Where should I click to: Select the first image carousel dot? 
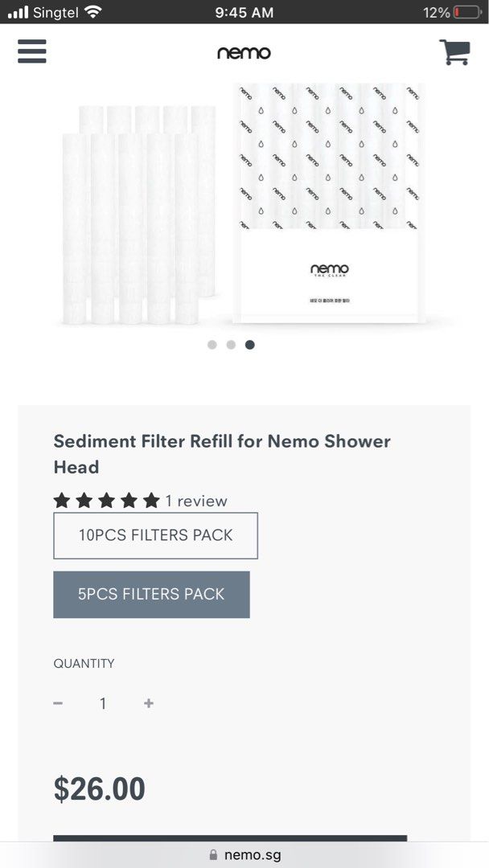212,344
